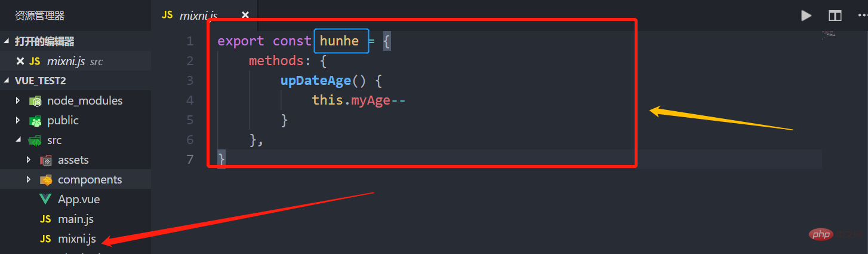Run the code with the play button
The image size is (868, 254).
tap(806, 16)
